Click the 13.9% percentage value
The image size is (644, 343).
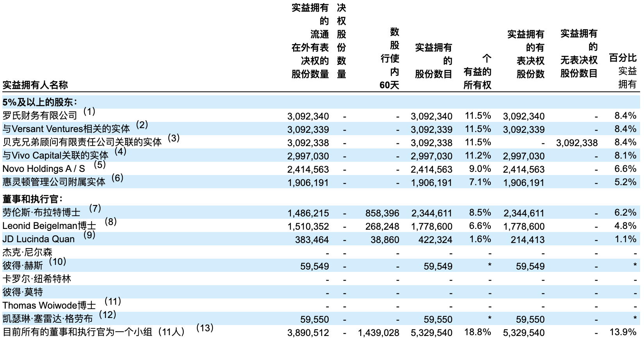(x=623, y=332)
